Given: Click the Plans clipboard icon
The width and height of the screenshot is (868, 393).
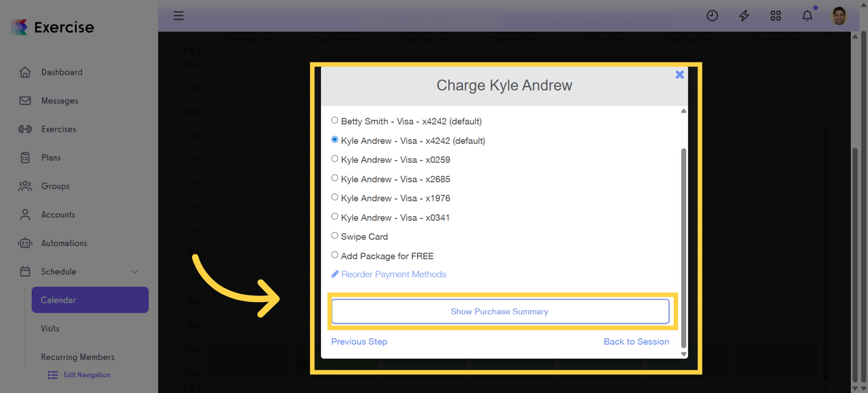Looking at the screenshot, I should pyautogui.click(x=25, y=158).
